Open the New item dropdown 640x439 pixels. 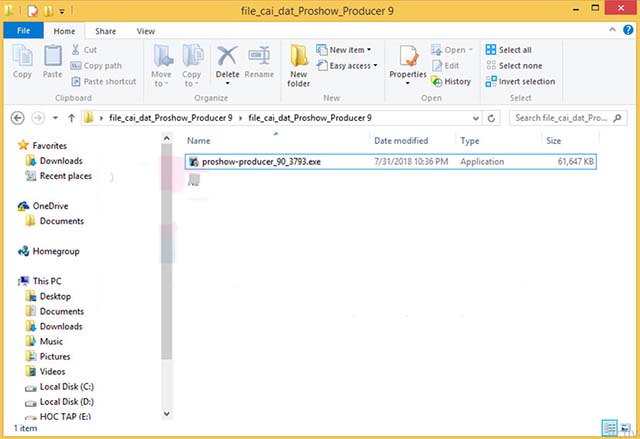tap(345, 50)
